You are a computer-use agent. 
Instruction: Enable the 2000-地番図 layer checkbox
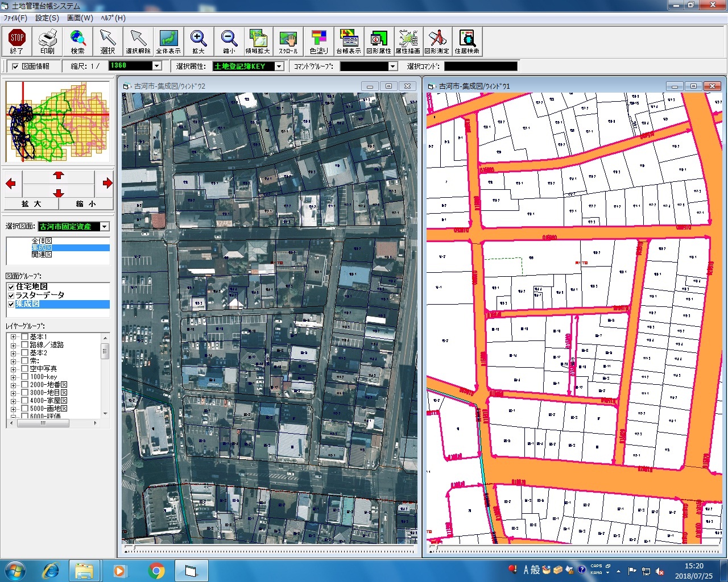point(24,385)
